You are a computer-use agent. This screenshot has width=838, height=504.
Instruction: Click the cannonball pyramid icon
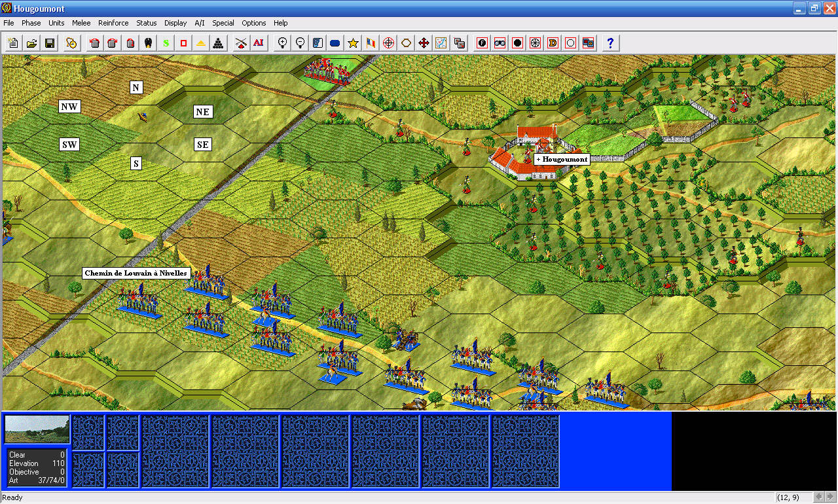coord(219,43)
